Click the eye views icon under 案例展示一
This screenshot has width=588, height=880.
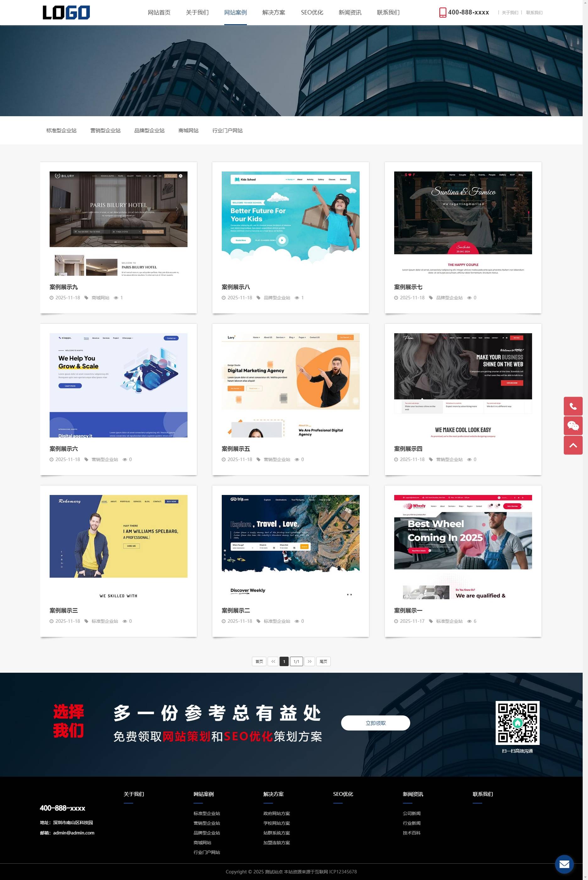[x=469, y=621]
